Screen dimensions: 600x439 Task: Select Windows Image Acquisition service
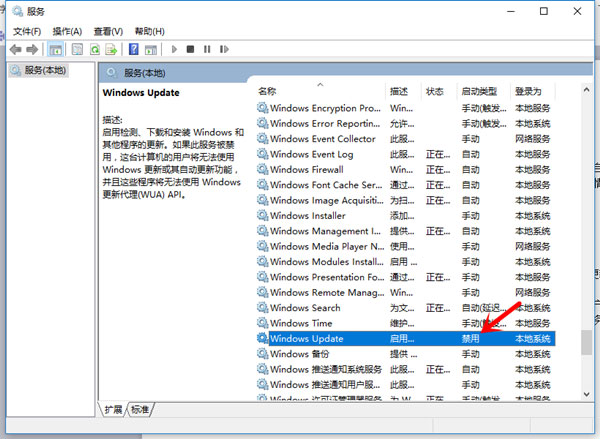pos(406,201)
